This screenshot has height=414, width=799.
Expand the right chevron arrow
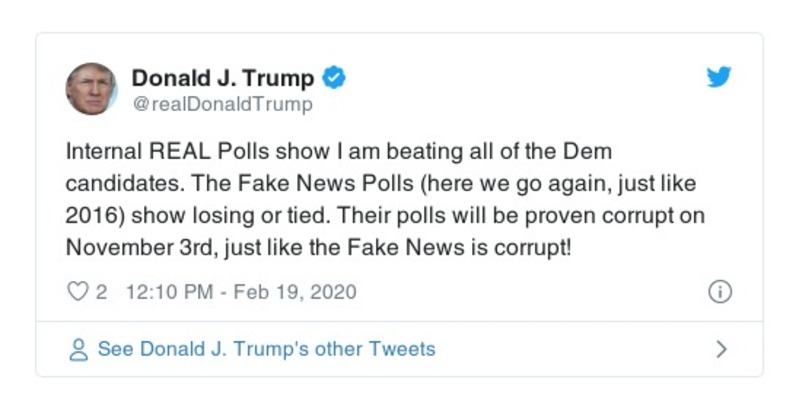(x=721, y=349)
